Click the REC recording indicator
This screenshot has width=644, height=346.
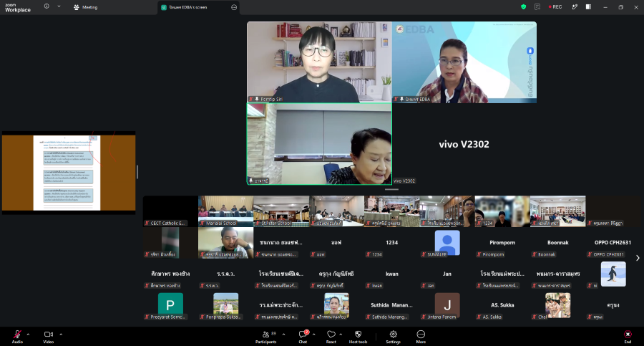pyautogui.click(x=555, y=7)
